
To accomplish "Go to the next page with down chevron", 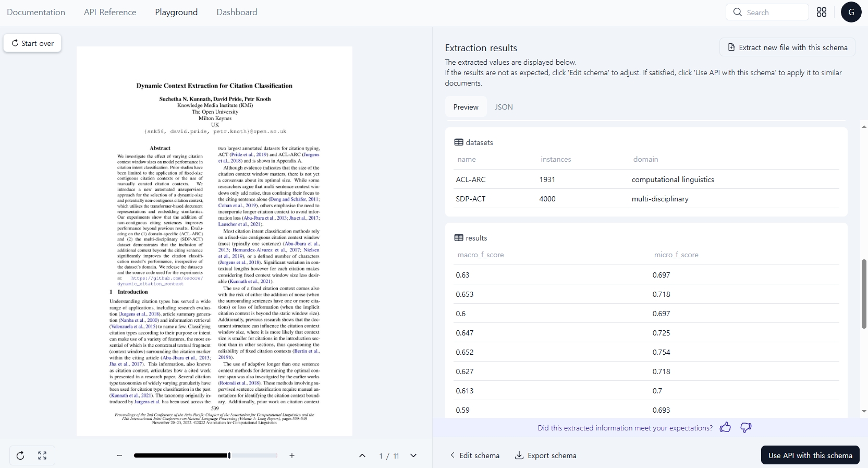I will tap(413, 455).
